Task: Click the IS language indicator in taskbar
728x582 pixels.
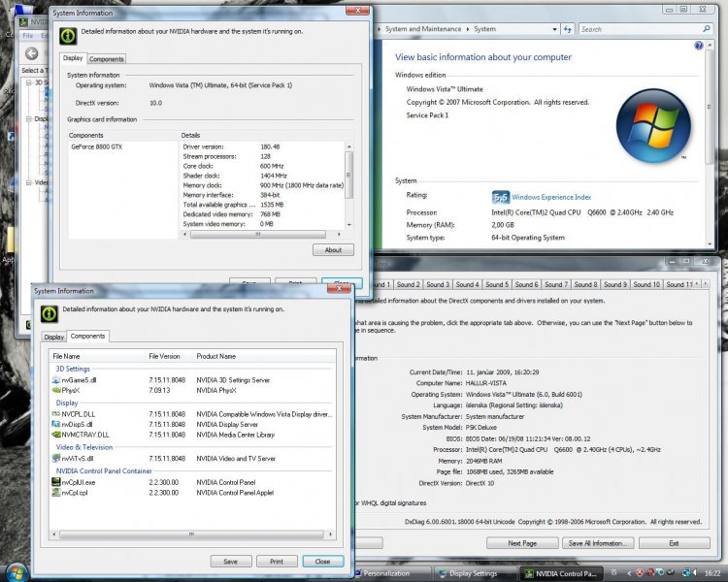Action: [x=613, y=572]
